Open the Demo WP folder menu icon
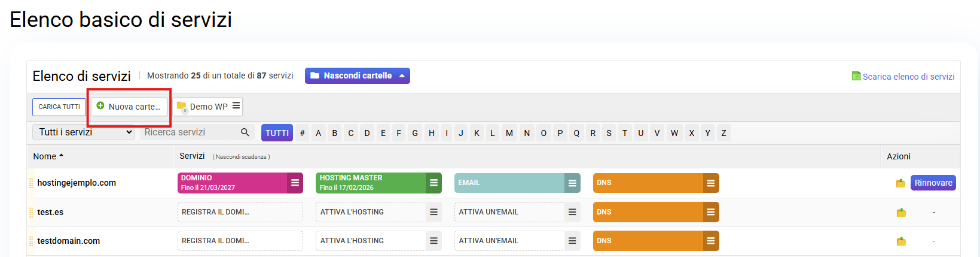 pyautogui.click(x=236, y=106)
